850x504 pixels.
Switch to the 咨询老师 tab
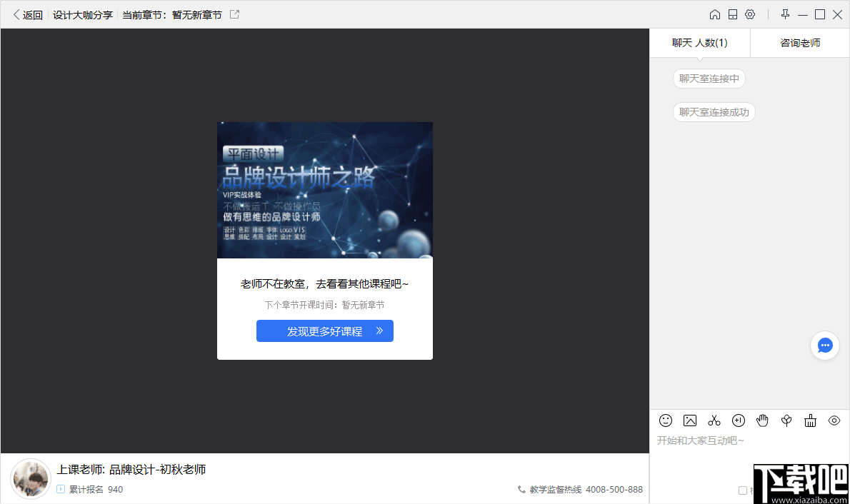coord(799,43)
